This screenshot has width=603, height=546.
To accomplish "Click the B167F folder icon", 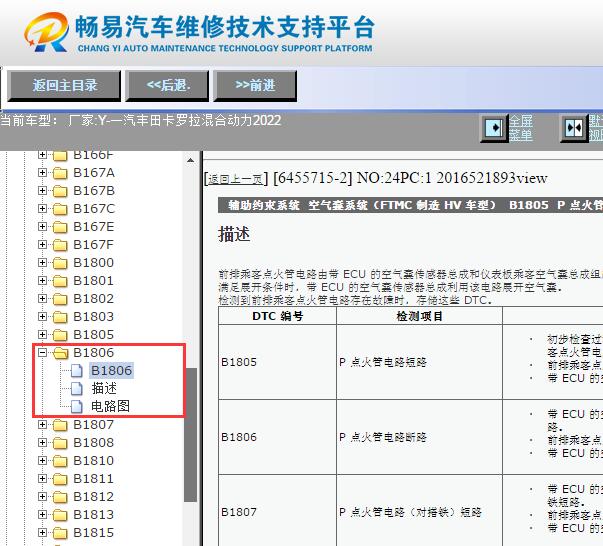I will pyautogui.click(x=60, y=246).
